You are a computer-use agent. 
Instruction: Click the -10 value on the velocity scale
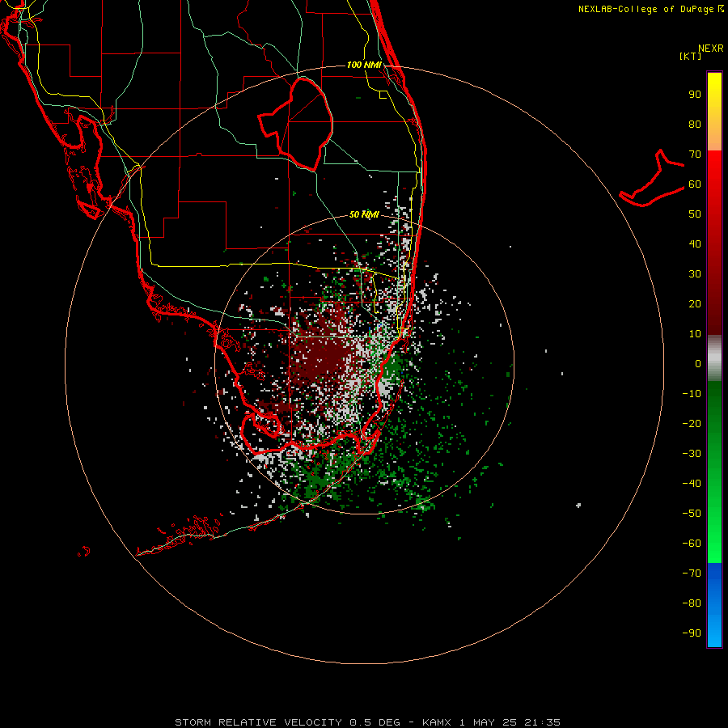[x=692, y=394]
